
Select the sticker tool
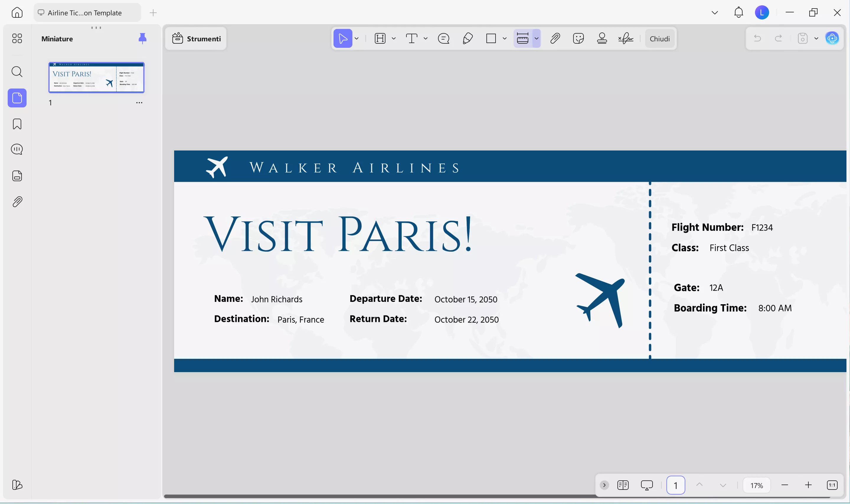point(578,38)
